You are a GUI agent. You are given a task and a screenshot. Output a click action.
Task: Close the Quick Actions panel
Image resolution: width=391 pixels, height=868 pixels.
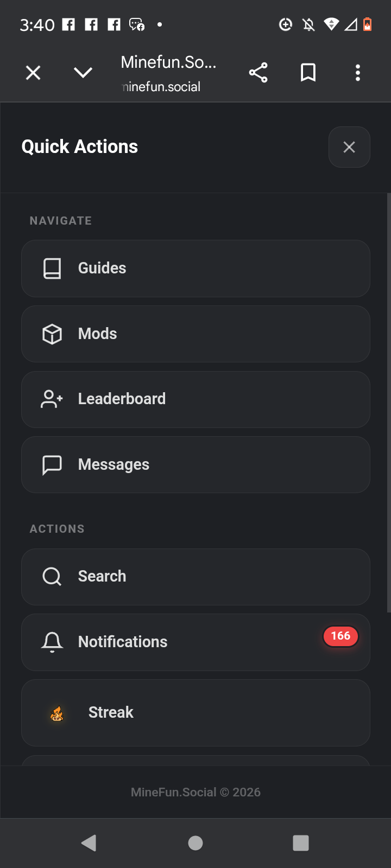pos(349,147)
